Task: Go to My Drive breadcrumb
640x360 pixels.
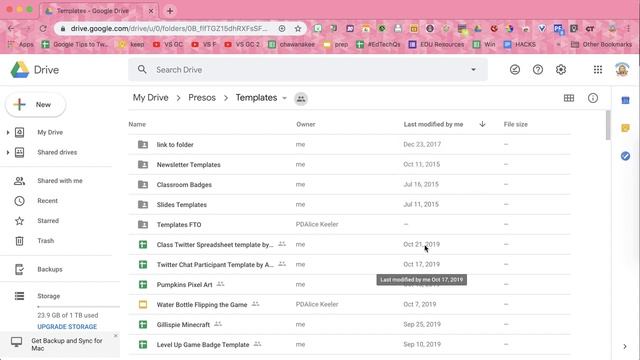Action: [x=151, y=98]
